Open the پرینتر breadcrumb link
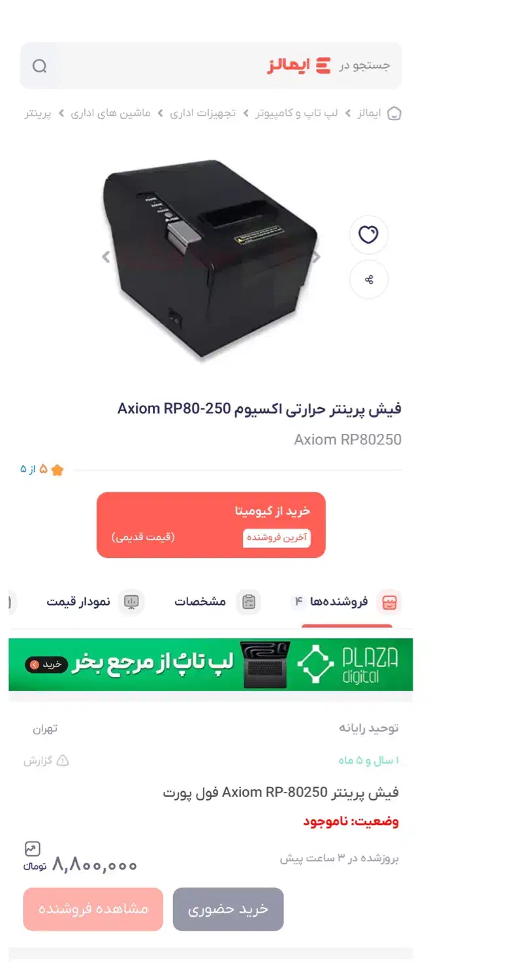Viewport: 508px width, 980px height. coord(37,114)
